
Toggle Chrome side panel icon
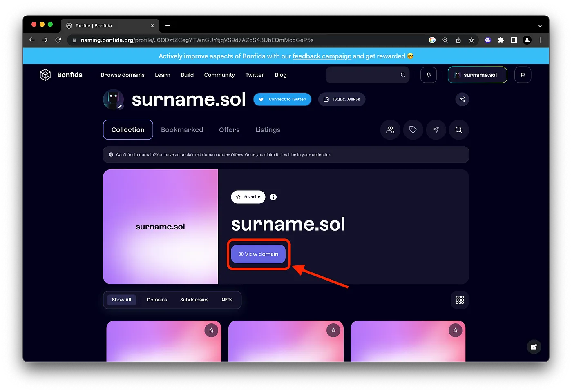514,40
